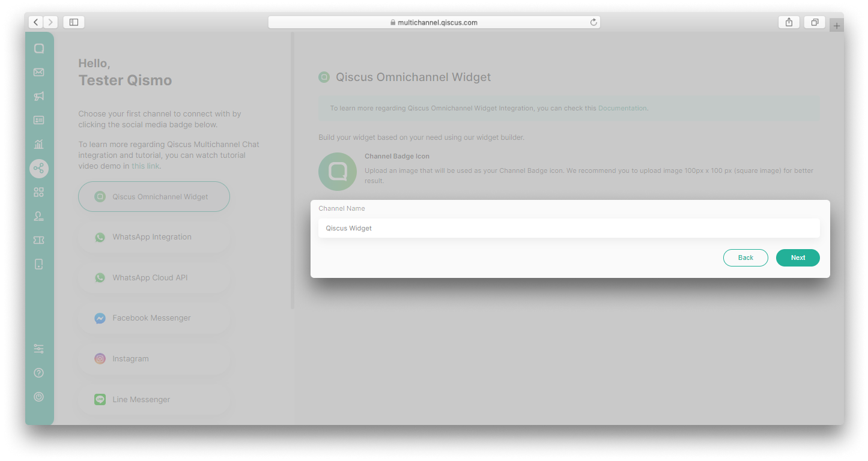The width and height of the screenshot is (868, 461).
Task: Open the contacts card sidebar icon
Action: click(39, 120)
